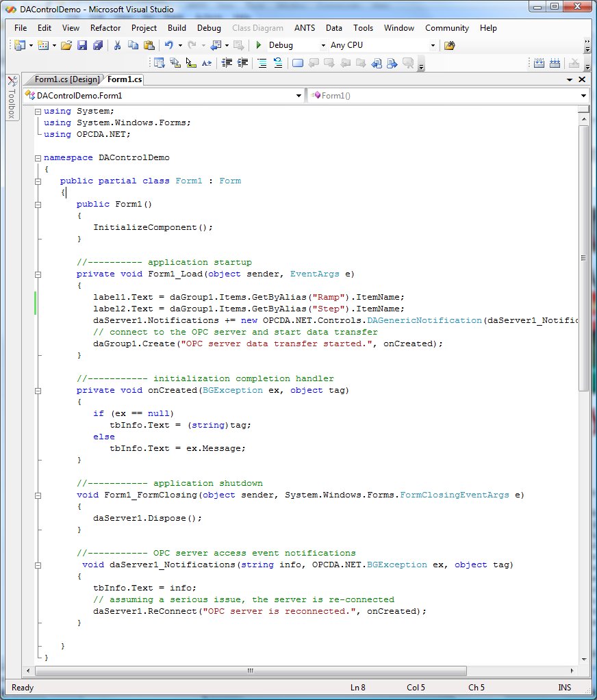
Task: Collapse the Form1_FormClosing method outline
Action: click(x=38, y=495)
